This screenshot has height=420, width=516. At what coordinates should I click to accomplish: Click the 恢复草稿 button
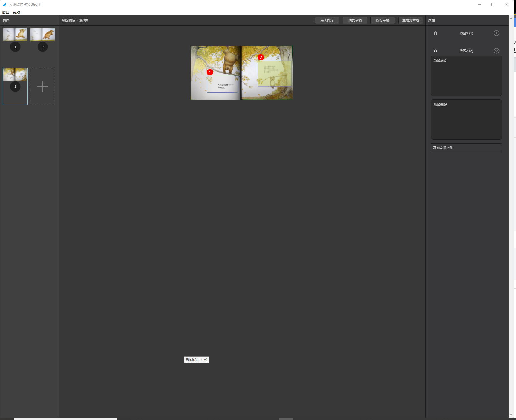click(355, 20)
